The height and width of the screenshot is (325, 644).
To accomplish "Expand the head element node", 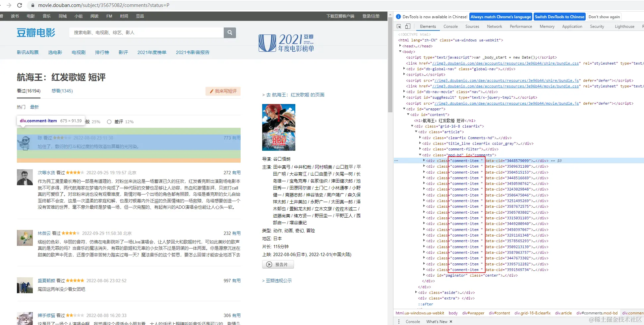I will pyautogui.click(x=400, y=46).
